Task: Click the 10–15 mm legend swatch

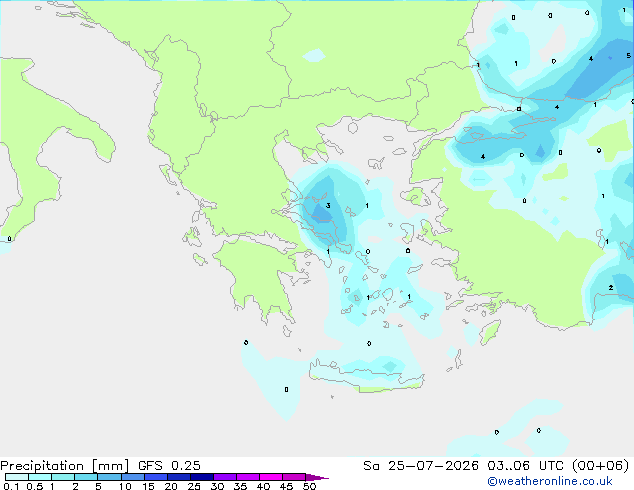Action: (133, 477)
